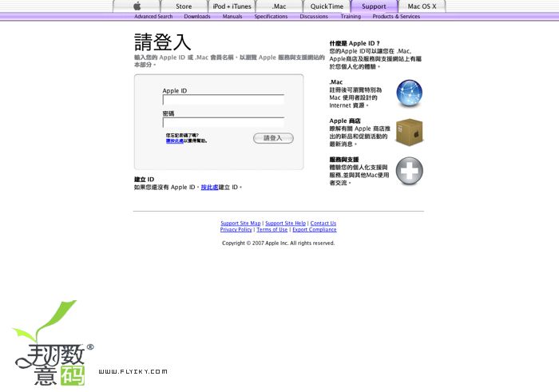Click the '建立 ID' heading
The image size is (559, 392).
144,180
